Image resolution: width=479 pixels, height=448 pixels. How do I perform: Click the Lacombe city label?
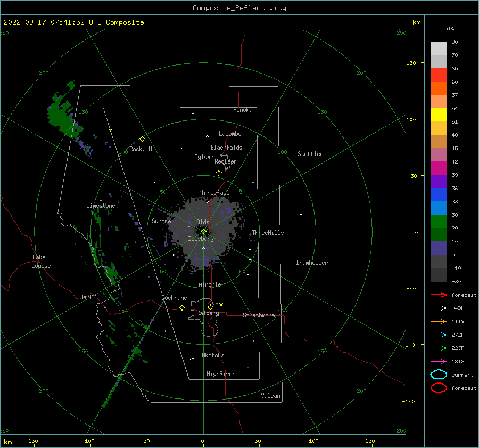pyautogui.click(x=230, y=134)
